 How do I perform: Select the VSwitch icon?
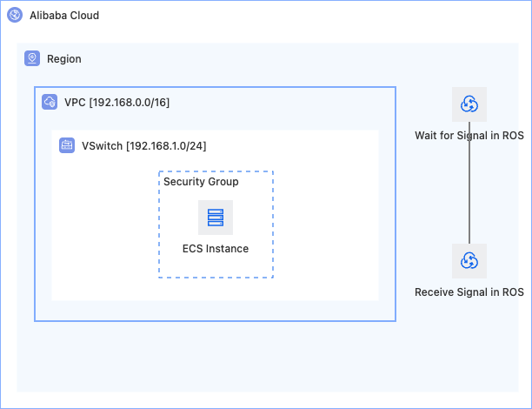coord(67,145)
